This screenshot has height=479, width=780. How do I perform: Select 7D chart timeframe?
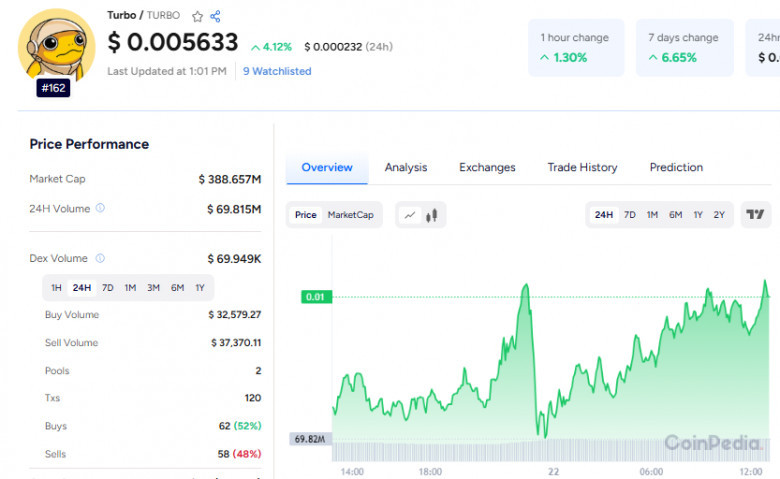point(630,215)
